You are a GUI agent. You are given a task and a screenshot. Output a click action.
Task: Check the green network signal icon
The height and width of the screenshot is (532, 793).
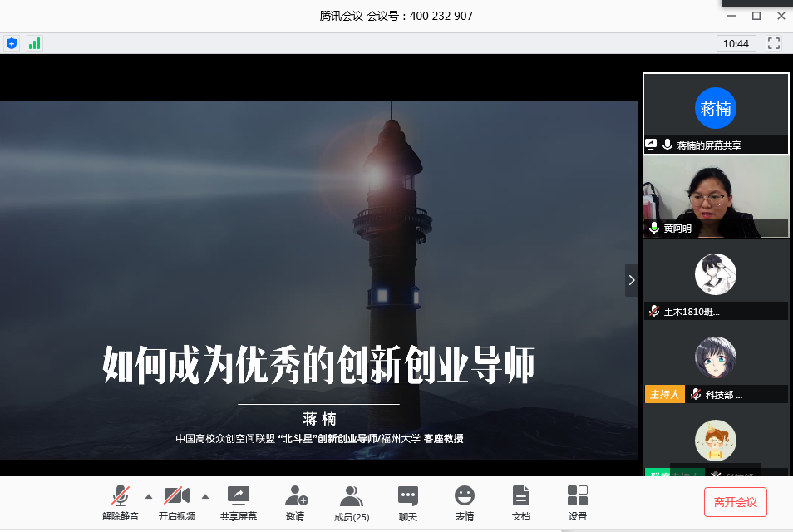[34, 43]
